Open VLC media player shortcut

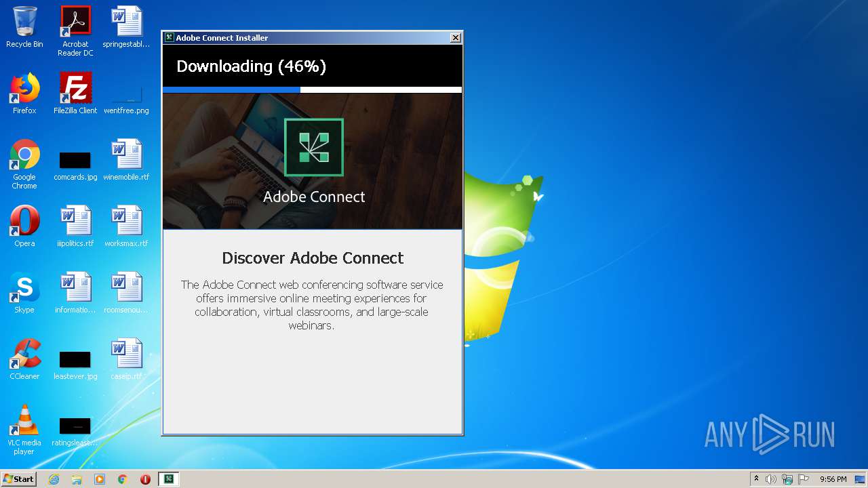[24, 430]
